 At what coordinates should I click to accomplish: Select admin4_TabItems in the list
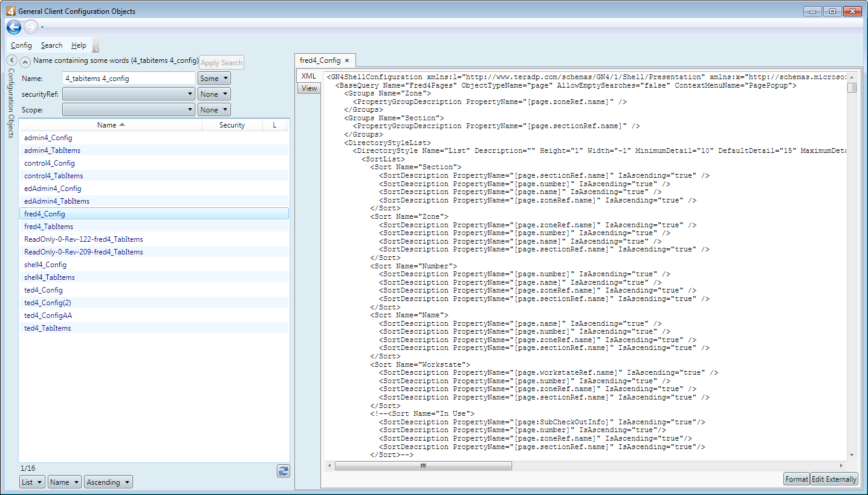coord(154,150)
